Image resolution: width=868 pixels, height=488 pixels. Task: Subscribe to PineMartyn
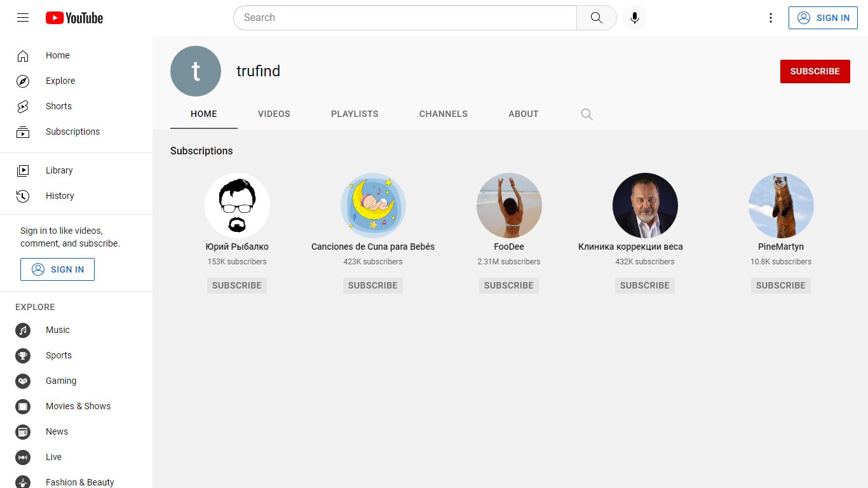click(781, 285)
